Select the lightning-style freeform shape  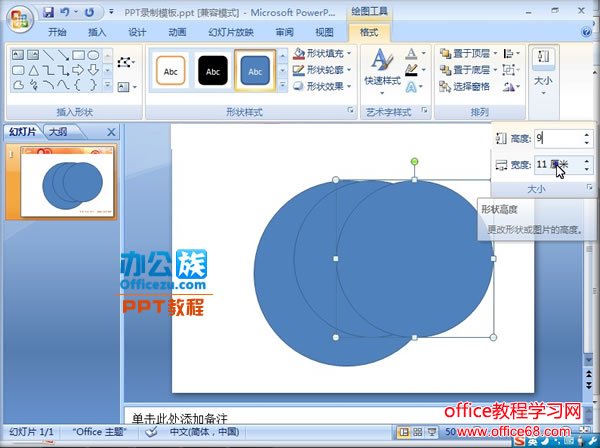[33, 85]
